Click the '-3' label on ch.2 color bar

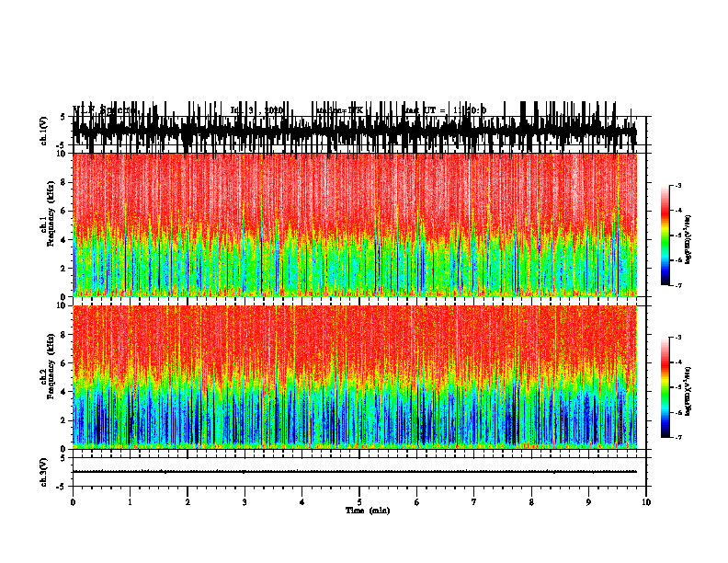[x=678, y=338]
